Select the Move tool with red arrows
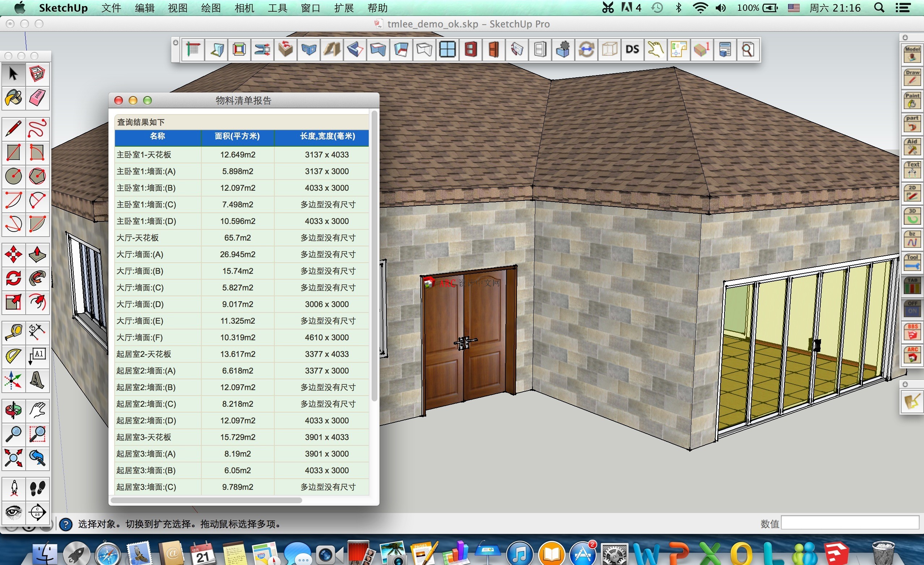The image size is (924, 565). click(x=13, y=254)
